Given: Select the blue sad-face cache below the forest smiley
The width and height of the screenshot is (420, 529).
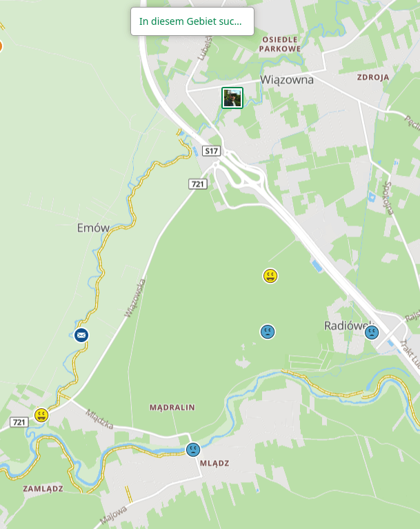Looking at the screenshot, I should click(268, 332).
